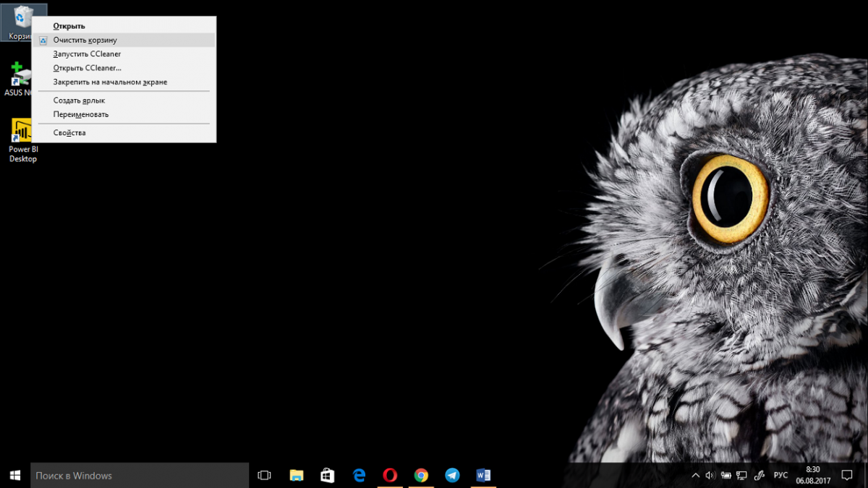Choose "Открыть" from the context menu

69,26
